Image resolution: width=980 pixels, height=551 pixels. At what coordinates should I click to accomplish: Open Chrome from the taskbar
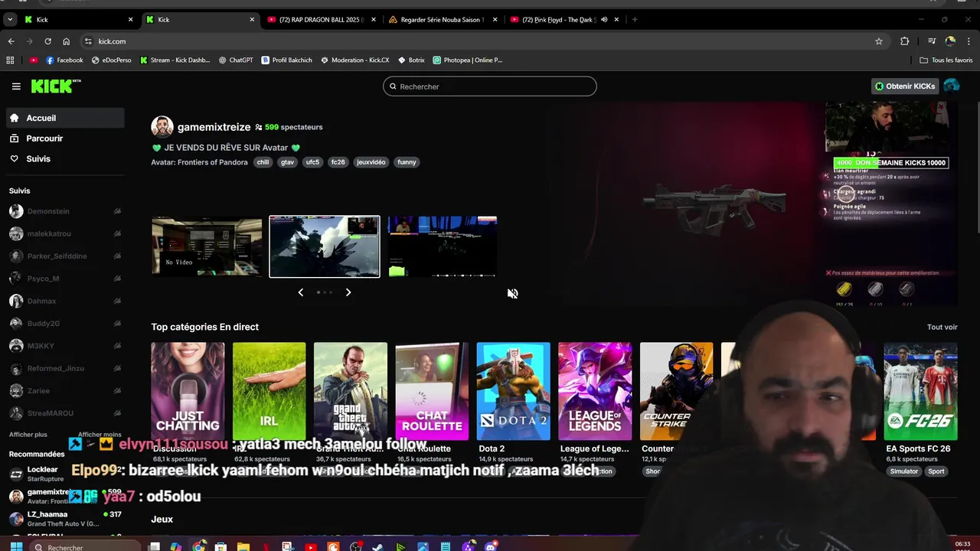198,547
